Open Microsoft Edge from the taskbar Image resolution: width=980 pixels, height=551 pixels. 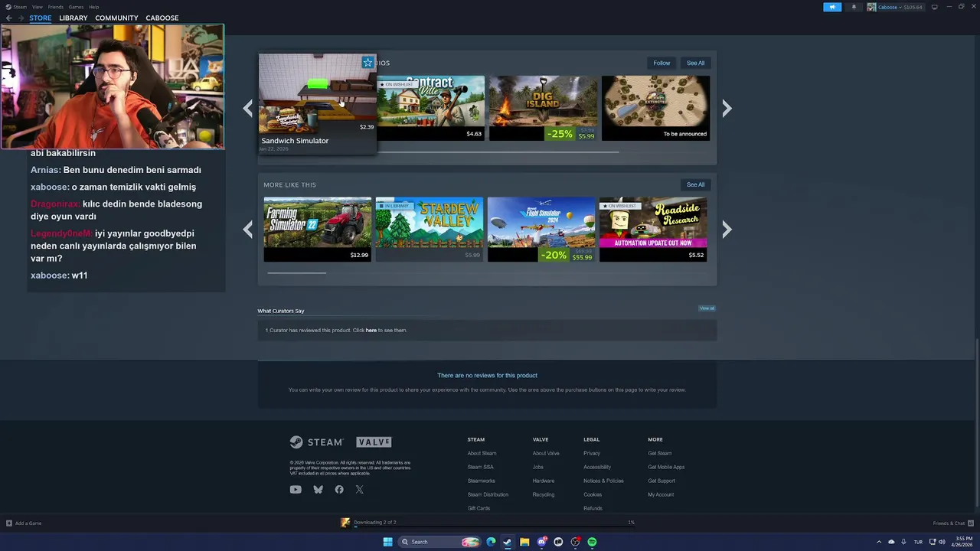(x=491, y=542)
